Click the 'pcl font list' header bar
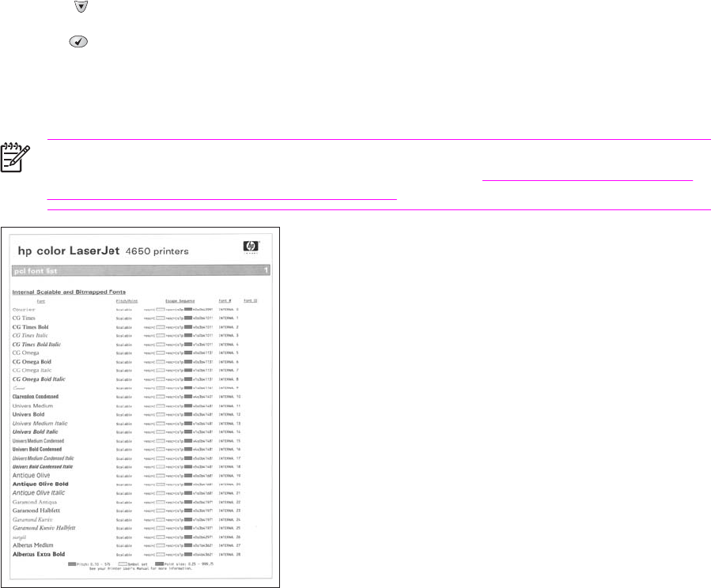 (x=141, y=270)
